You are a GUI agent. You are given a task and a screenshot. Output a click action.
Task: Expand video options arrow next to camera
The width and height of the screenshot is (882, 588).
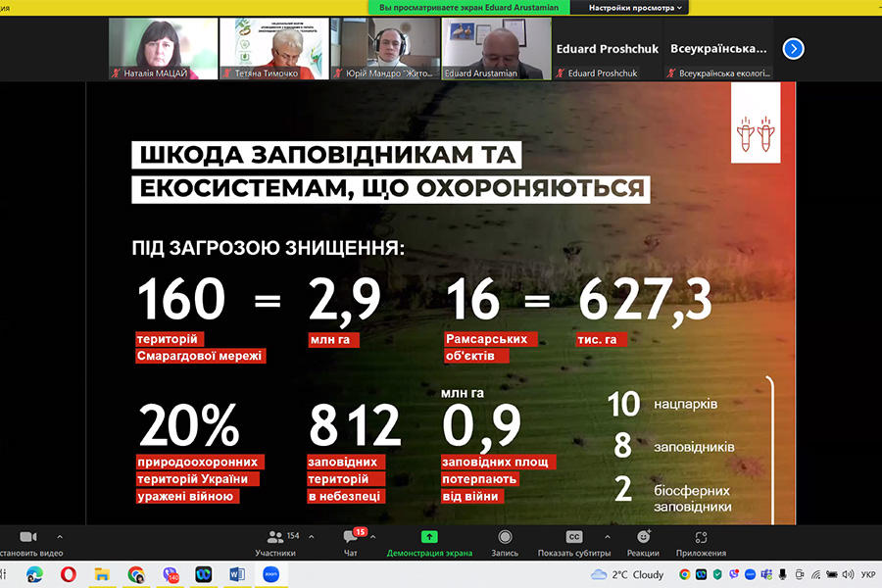click(x=60, y=537)
